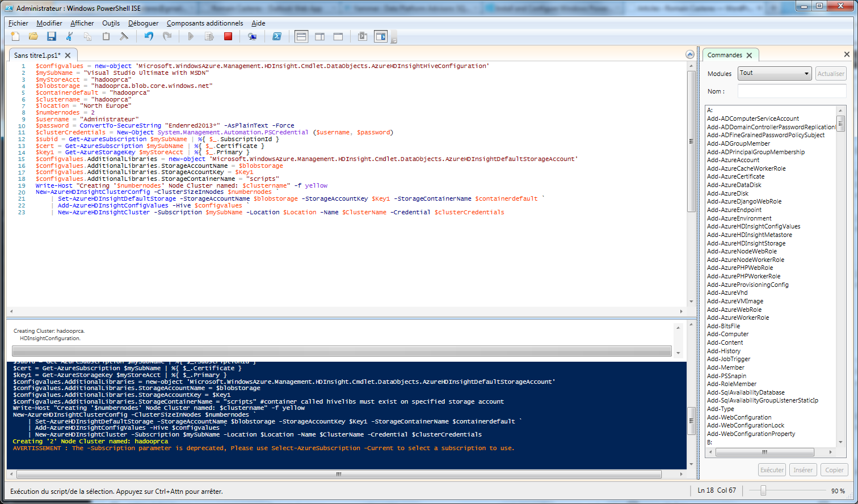The width and height of the screenshot is (858, 504).
Task: Switch layout to Script Pane Right
Action: [x=320, y=36]
